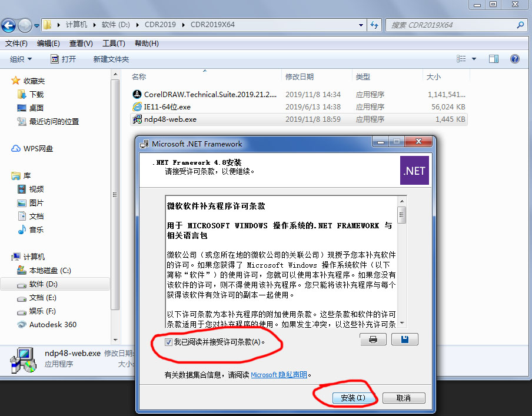Select the ndp48-web.exe file icon

[137, 119]
